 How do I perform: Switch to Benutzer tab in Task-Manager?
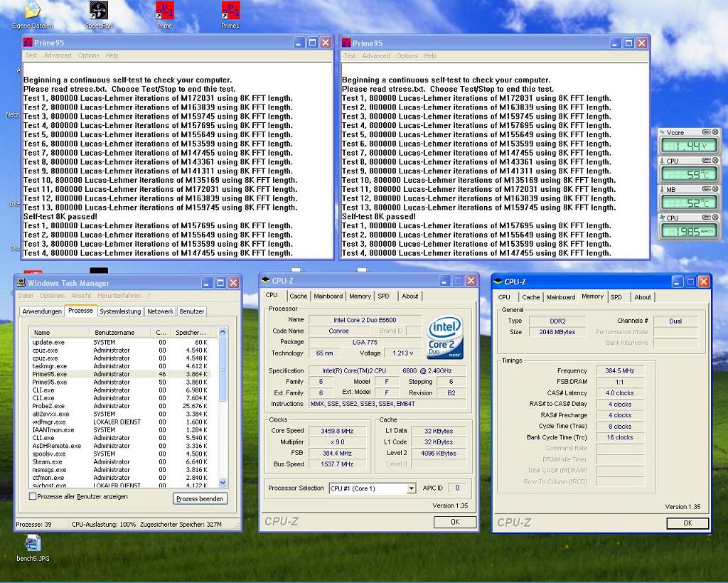192,311
